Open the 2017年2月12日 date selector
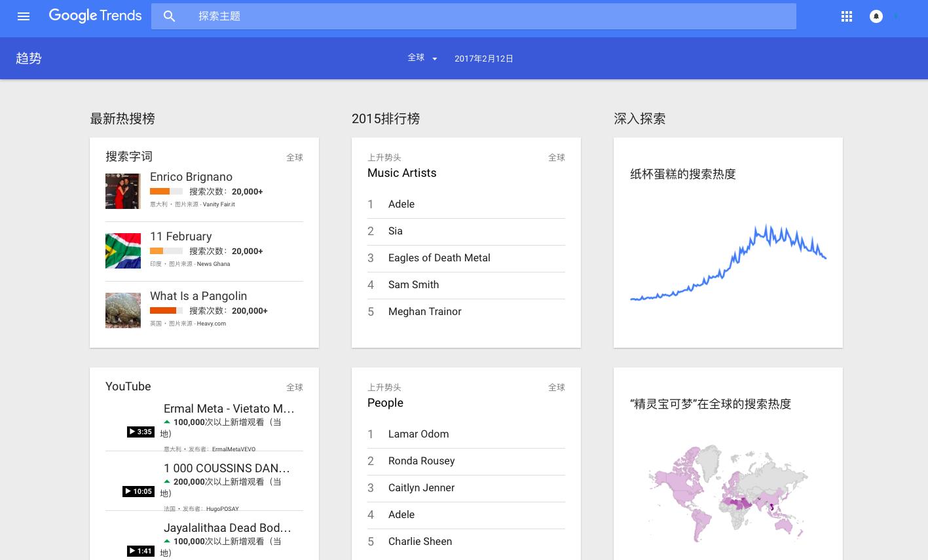The image size is (928, 560). point(484,58)
